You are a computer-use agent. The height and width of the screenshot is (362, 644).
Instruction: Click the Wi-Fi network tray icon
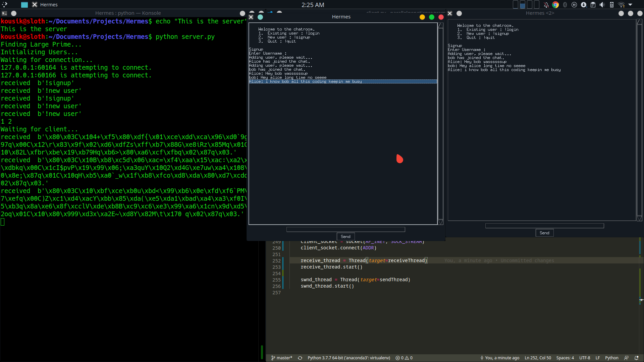pyautogui.click(x=621, y=5)
